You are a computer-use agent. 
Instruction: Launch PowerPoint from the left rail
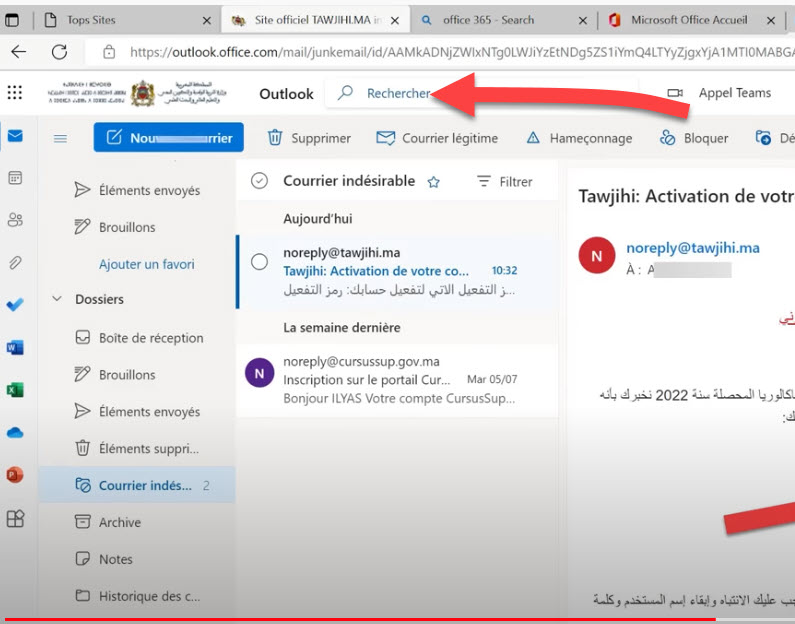[15, 475]
